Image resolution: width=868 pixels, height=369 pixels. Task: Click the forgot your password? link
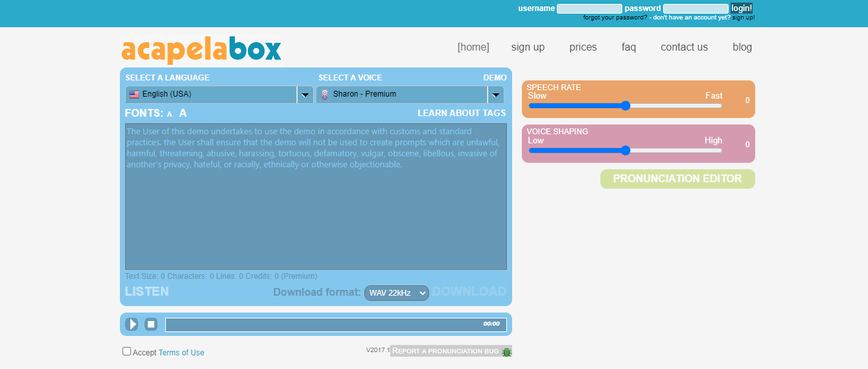point(615,18)
